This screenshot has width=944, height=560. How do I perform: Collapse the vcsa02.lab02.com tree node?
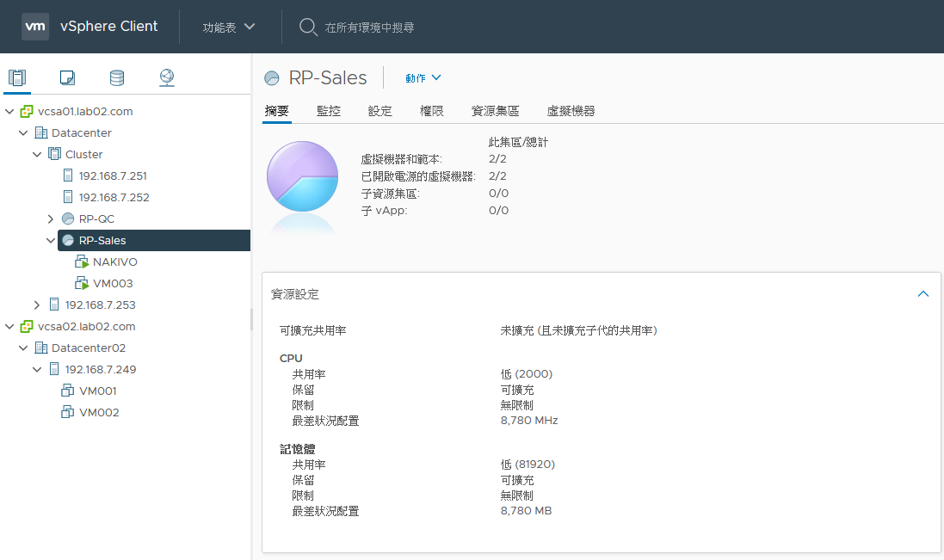(x=9, y=327)
